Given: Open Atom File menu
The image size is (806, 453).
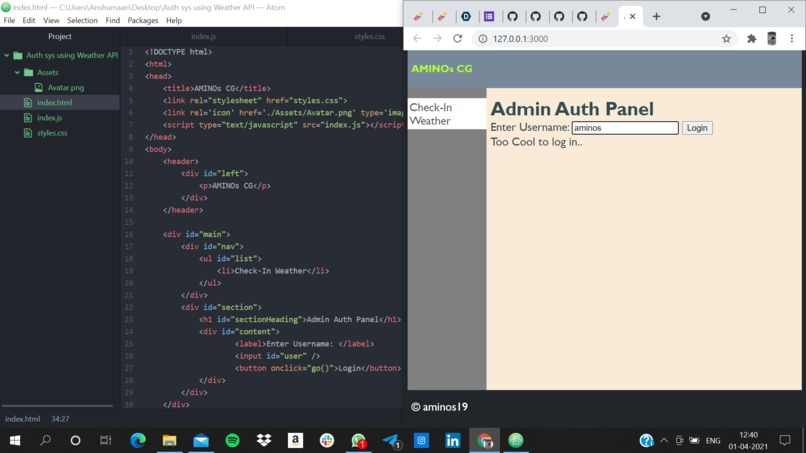Looking at the screenshot, I should click(x=9, y=21).
